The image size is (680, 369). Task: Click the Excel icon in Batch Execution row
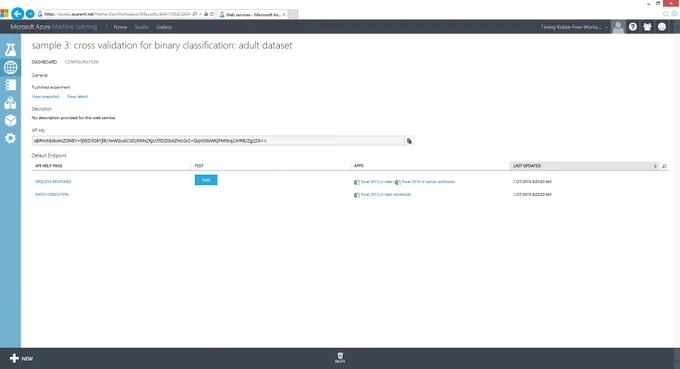click(356, 195)
